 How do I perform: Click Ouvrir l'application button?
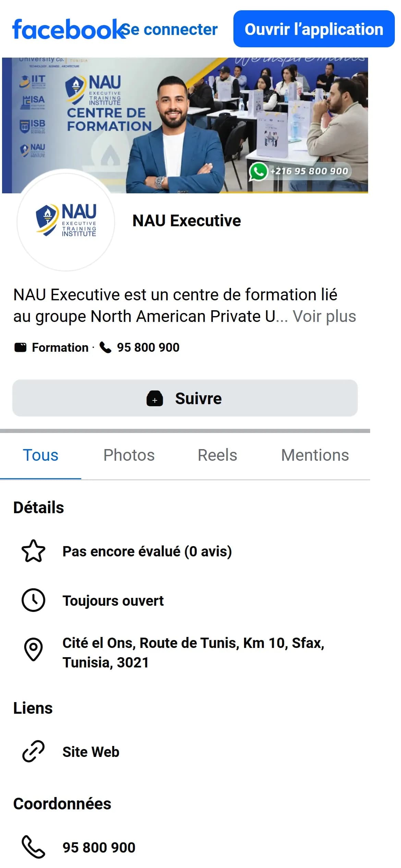314,29
